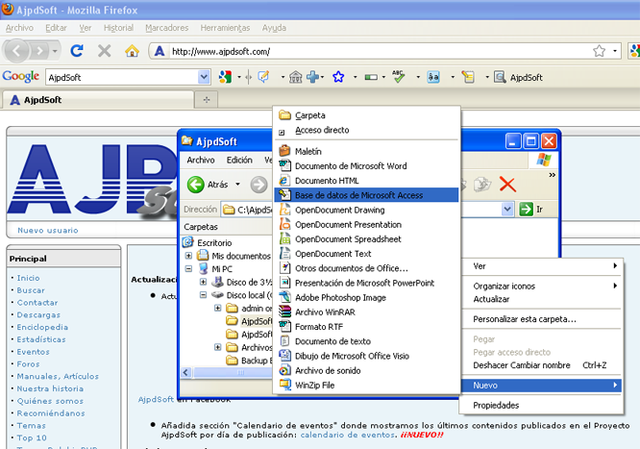
Task: Select Documento de texto entry
Action: tap(367, 341)
